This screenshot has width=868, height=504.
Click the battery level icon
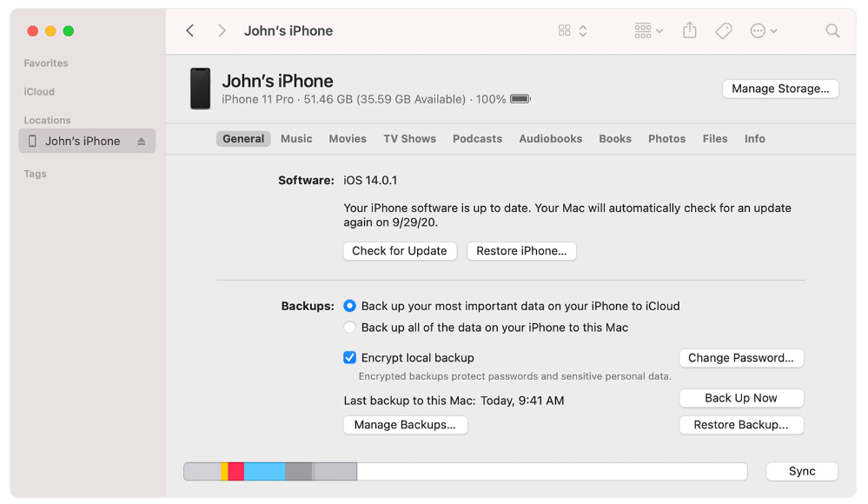coord(520,99)
